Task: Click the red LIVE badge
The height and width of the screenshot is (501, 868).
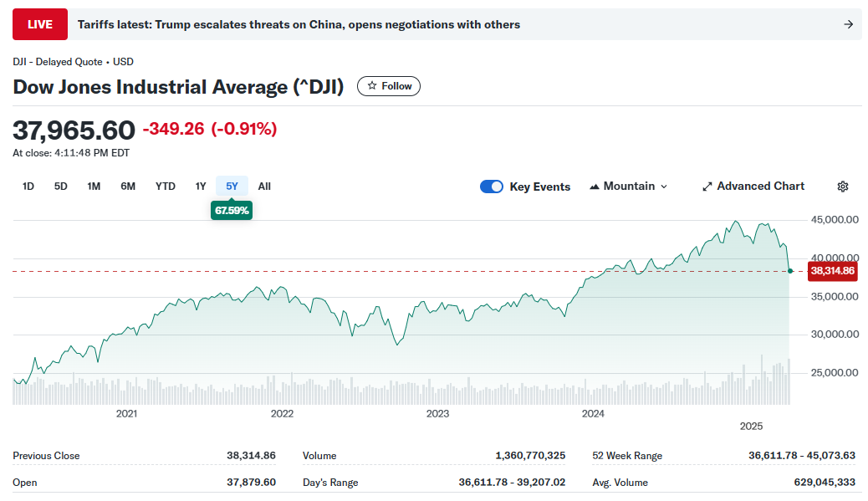Action: coord(40,24)
